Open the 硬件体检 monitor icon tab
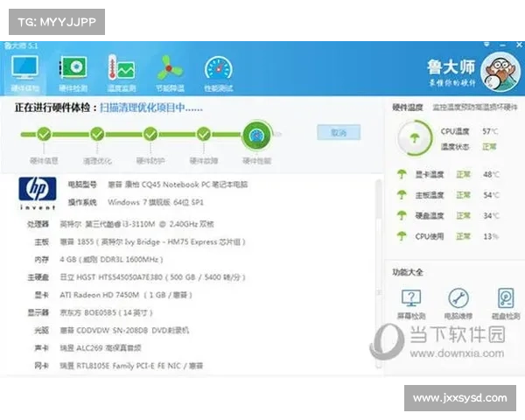 24,73
